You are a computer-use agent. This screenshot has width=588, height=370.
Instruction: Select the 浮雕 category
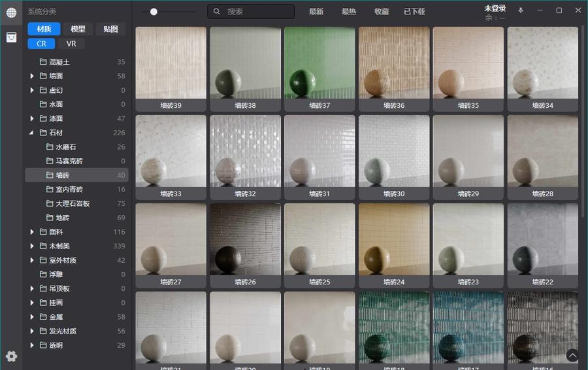point(76,275)
